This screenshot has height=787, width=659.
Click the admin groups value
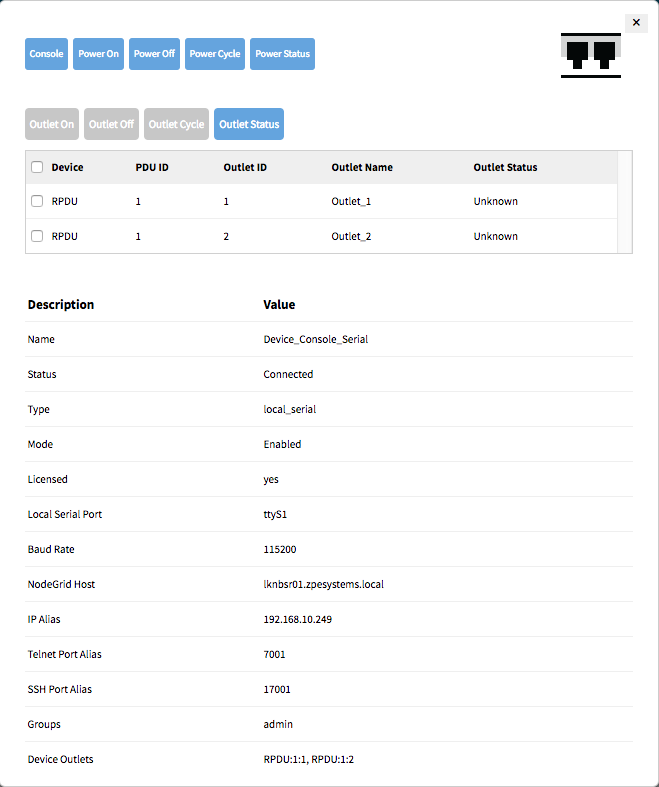(278, 724)
